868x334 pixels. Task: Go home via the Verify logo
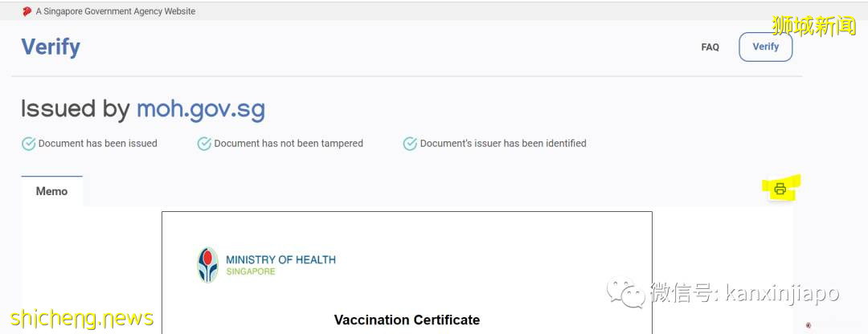click(x=51, y=47)
